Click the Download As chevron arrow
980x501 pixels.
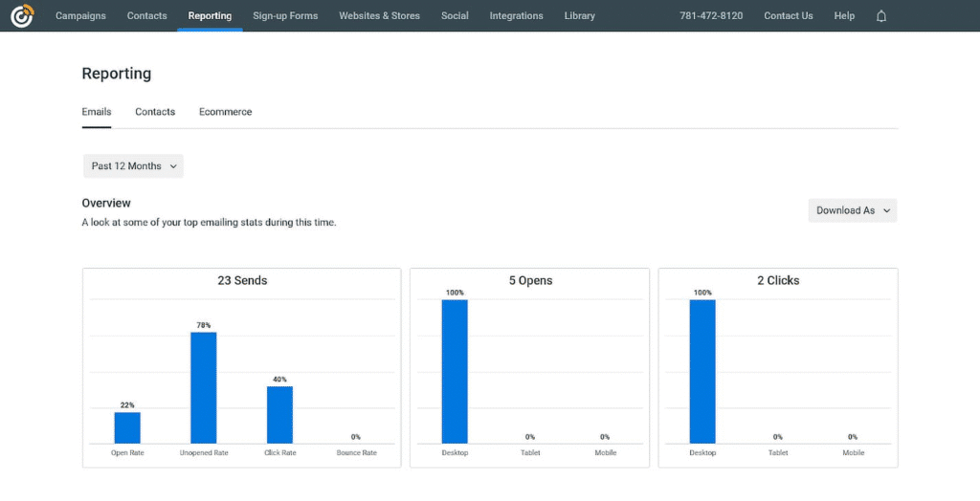887,210
